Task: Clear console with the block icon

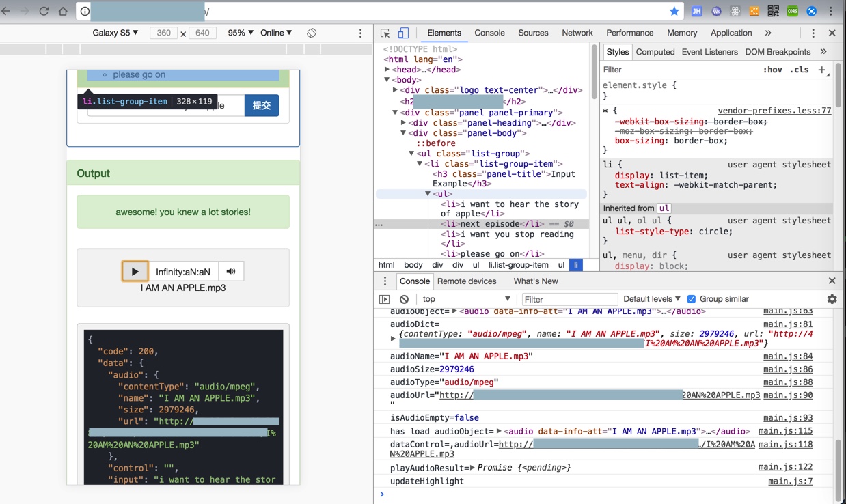Action: click(405, 299)
